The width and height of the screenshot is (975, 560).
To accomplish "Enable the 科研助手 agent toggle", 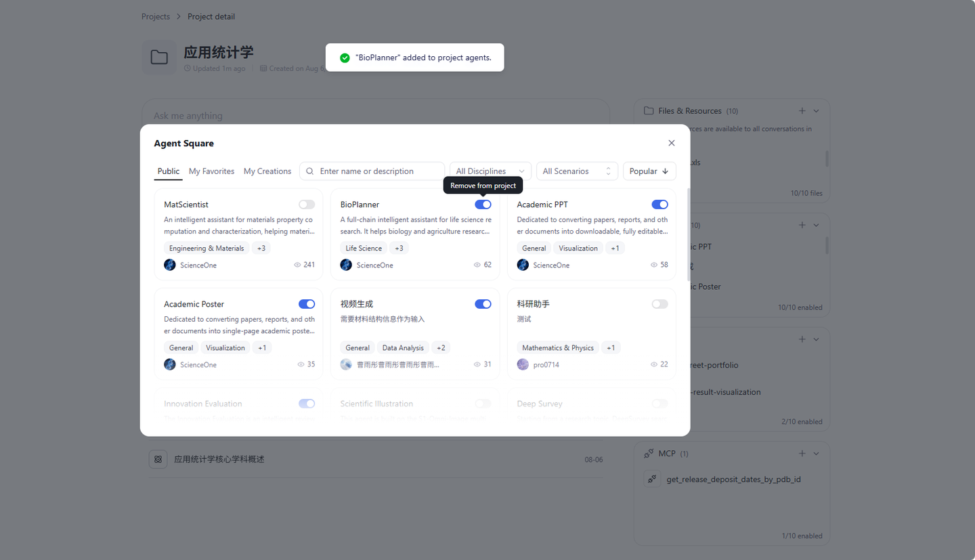I will click(x=659, y=304).
